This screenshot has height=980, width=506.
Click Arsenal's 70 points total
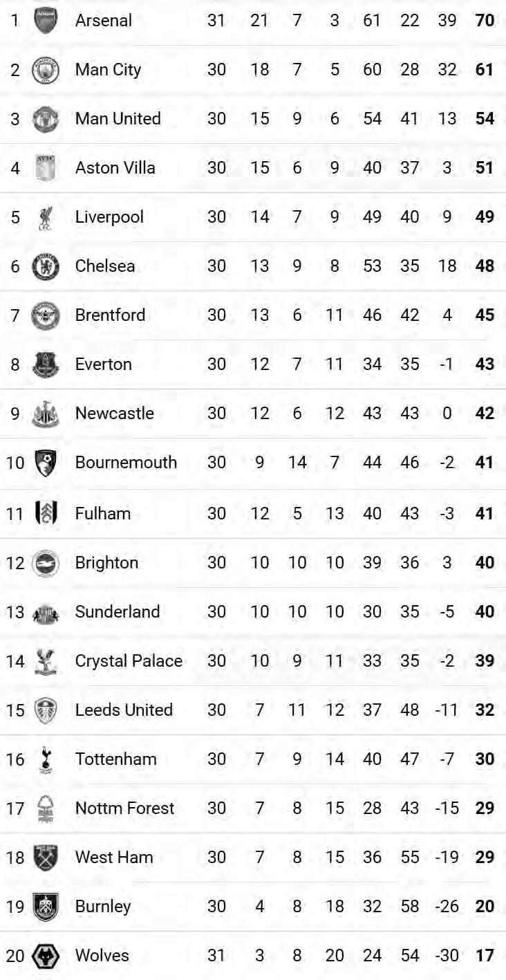tap(485, 20)
